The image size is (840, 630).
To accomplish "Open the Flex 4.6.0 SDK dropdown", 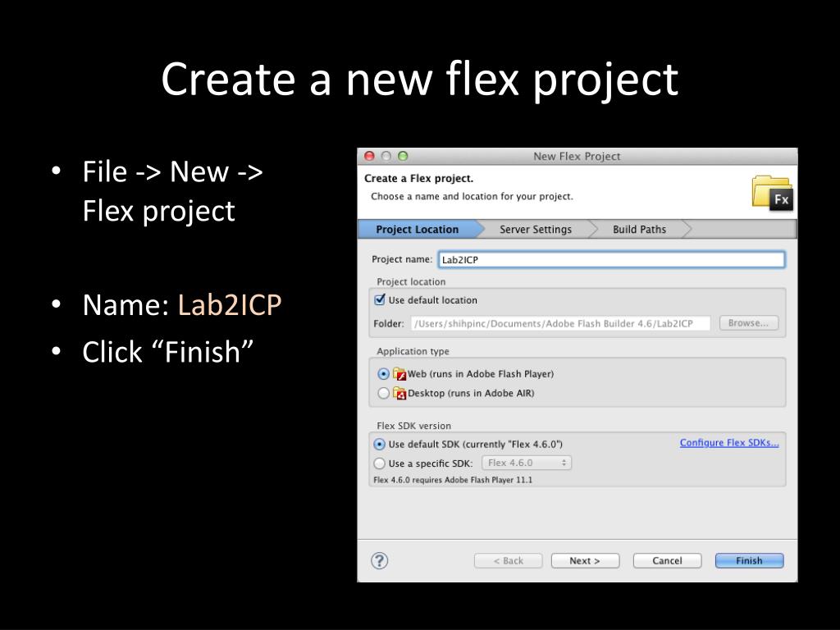I will [527, 463].
